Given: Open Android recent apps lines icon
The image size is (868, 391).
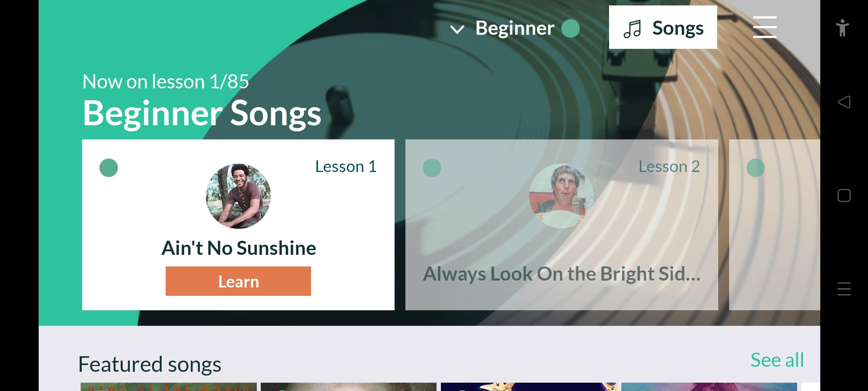Looking at the screenshot, I should click(844, 289).
